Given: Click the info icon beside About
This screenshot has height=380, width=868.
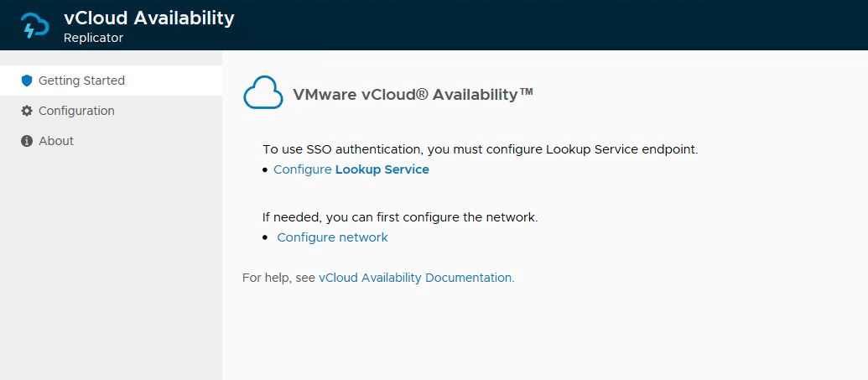Looking at the screenshot, I should [27, 141].
